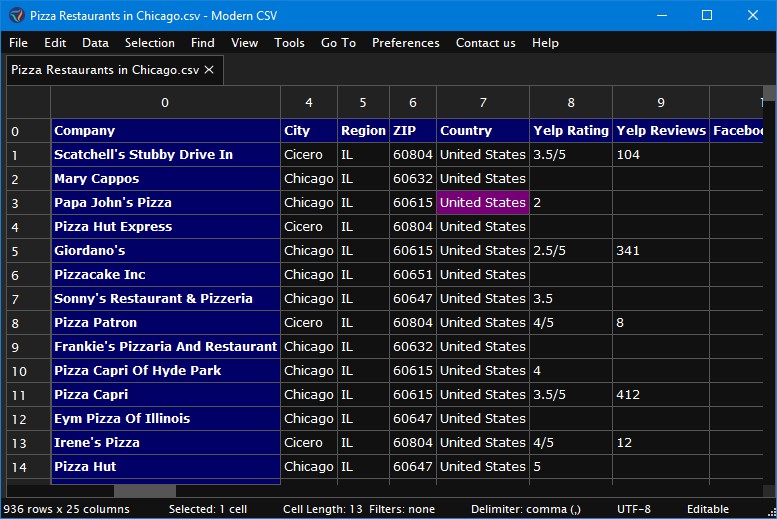
Task: Click the Company header cell
Action: [166, 131]
